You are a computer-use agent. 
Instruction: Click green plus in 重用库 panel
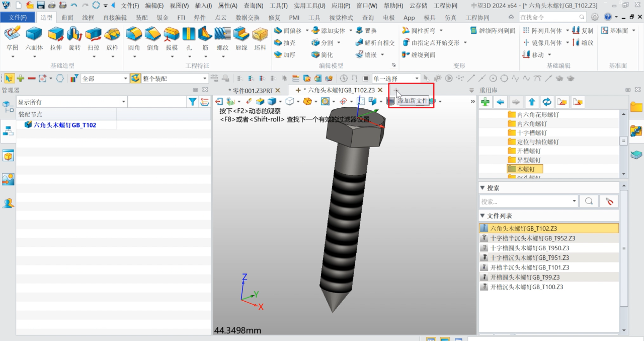[x=486, y=102]
